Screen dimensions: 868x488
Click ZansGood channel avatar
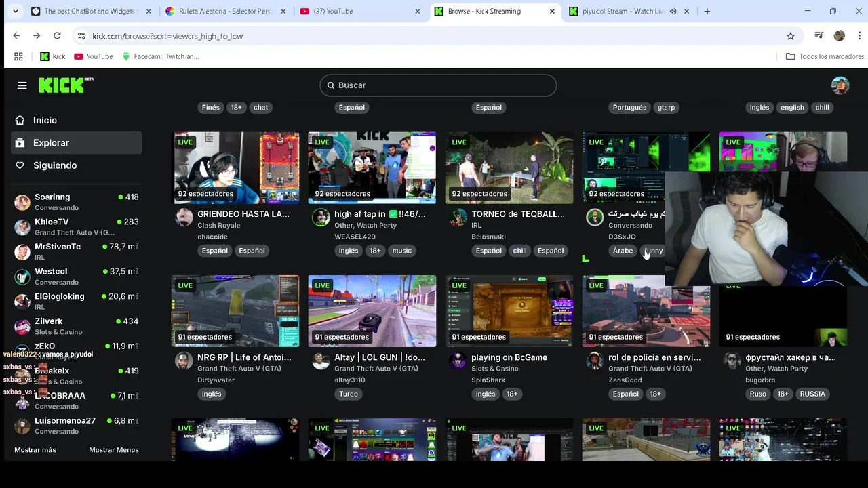pyautogui.click(x=595, y=360)
